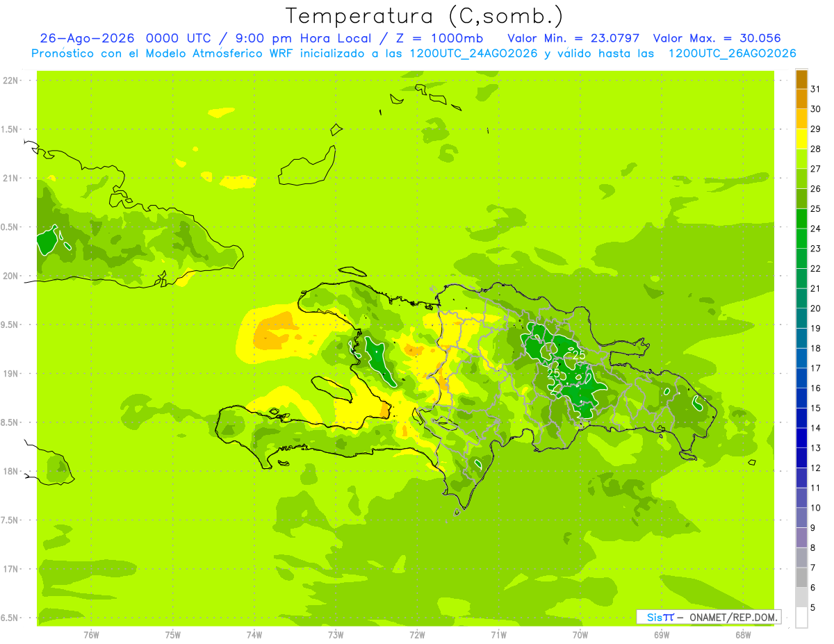Viewport: 834px width, 644px height.
Task: Pick the purple swatch between 8 and 9
Action: coord(801,538)
